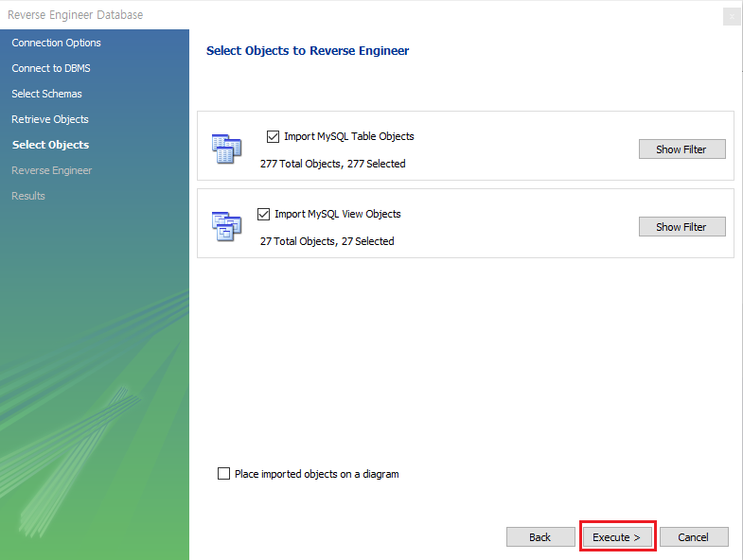The image size is (743, 560).
Task: Enable Place imported objects on a diagram
Action: (x=223, y=473)
